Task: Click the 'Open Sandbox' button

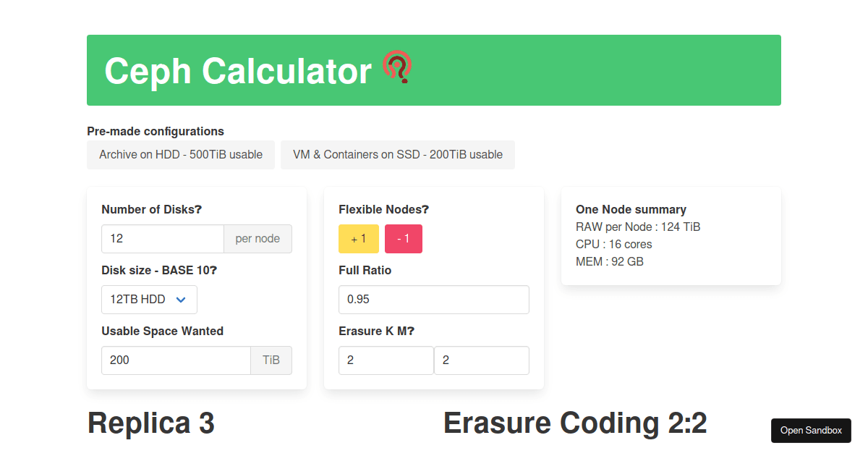Action: 811,430
